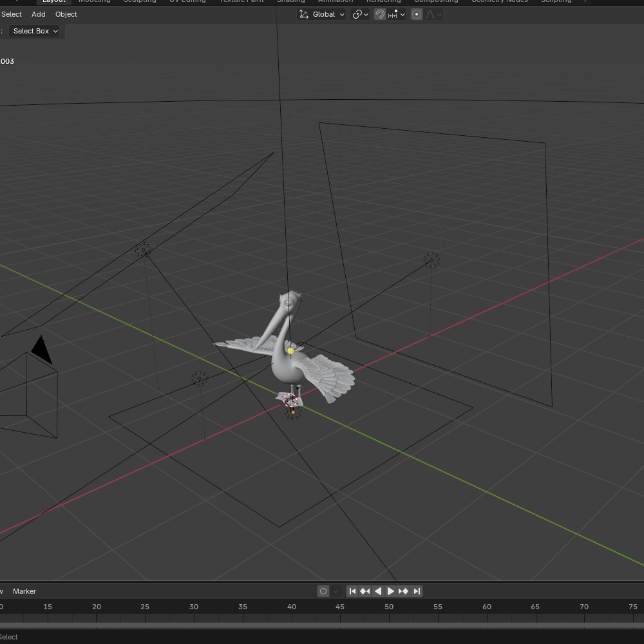The width and height of the screenshot is (644, 644).
Task: Toggle magnet snapping on or off
Action: click(380, 14)
